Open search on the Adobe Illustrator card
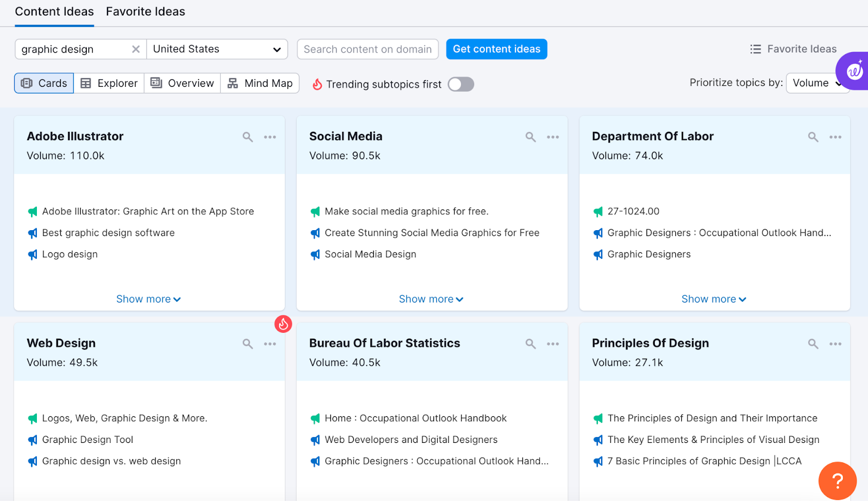Screen dimensions: 868x501 click(247, 137)
